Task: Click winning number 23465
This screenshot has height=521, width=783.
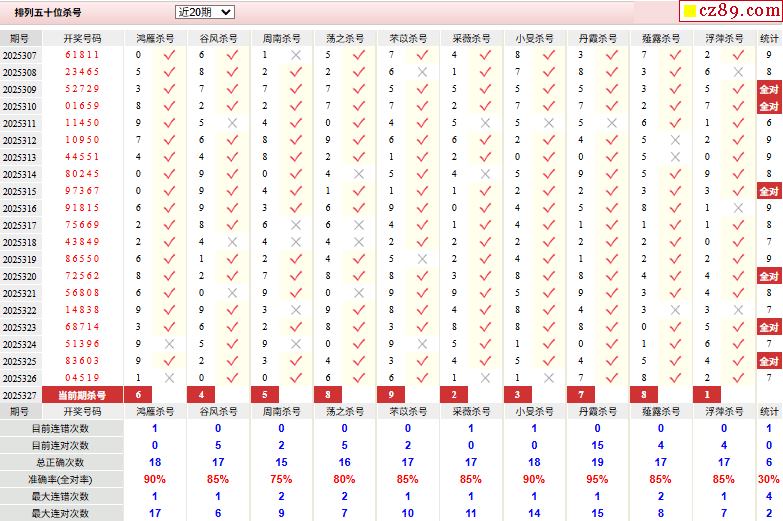Action: pos(82,72)
